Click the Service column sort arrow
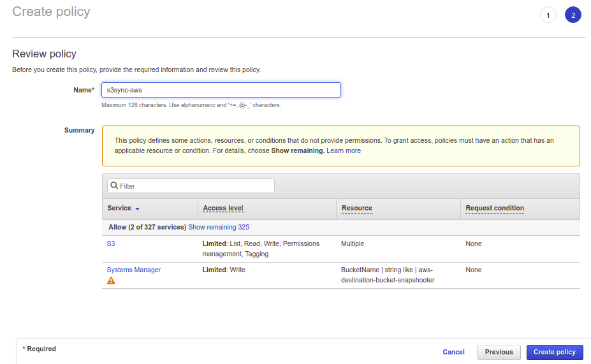The image size is (591, 364). pyautogui.click(x=137, y=209)
